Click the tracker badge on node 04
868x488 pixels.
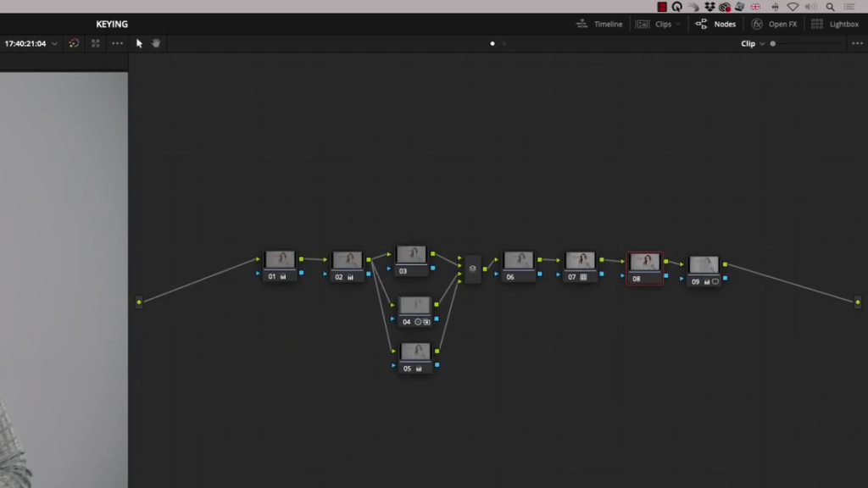427,322
